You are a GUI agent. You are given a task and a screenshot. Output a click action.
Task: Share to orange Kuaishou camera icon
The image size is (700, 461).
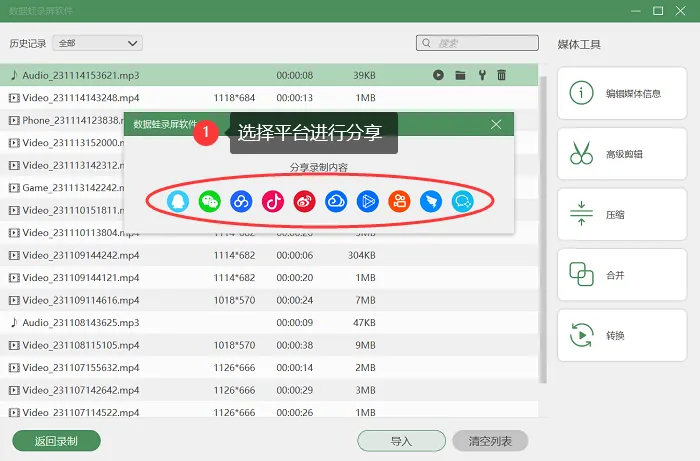400,201
